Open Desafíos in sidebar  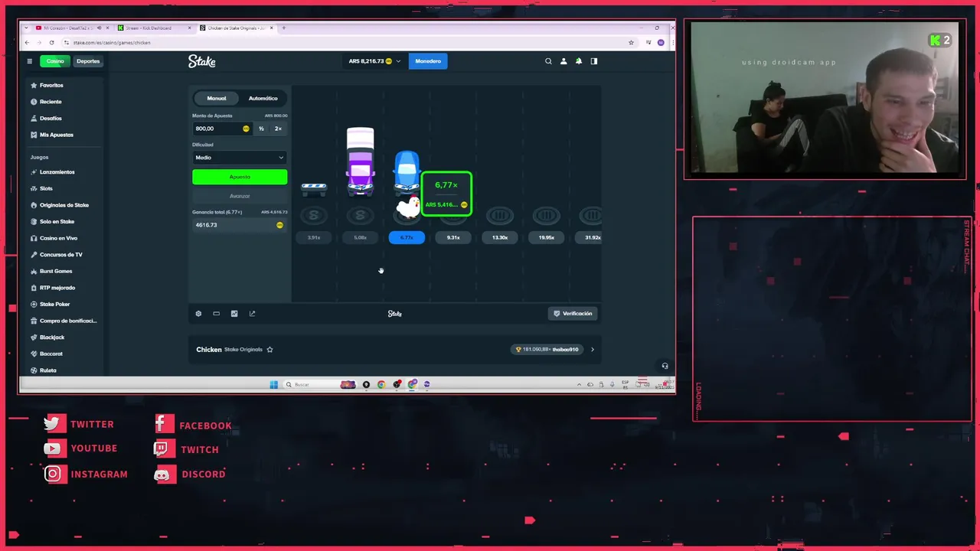tap(51, 119)
